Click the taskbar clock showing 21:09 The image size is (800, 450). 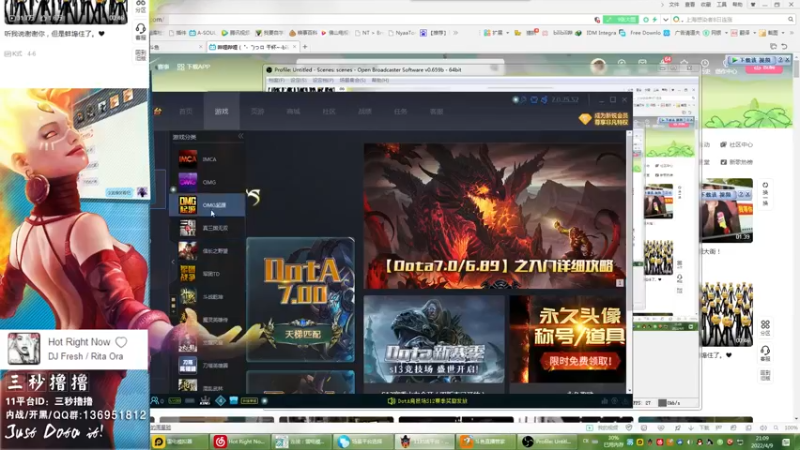(762, 442)
